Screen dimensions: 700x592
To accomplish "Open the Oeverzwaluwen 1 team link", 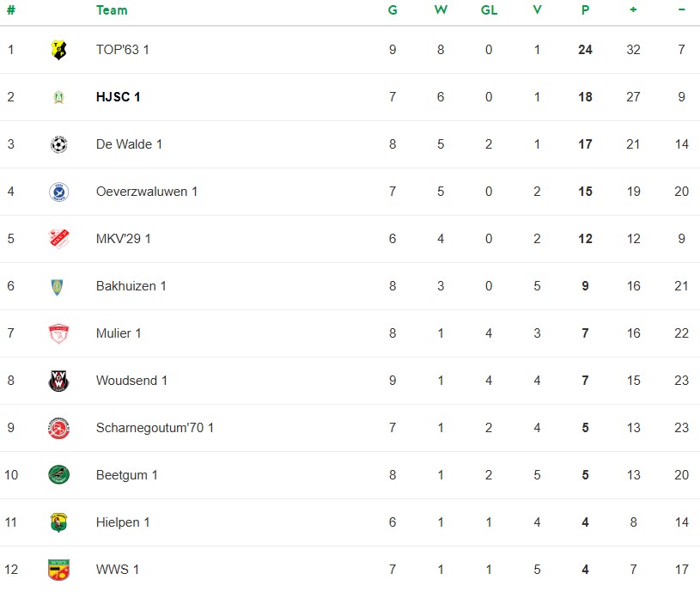I will 147,192.
